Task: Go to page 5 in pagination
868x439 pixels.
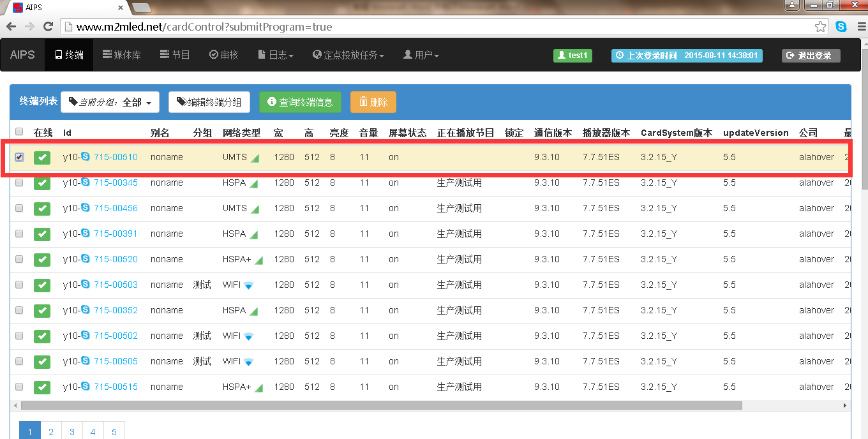Action: click(x=114, y=432)
